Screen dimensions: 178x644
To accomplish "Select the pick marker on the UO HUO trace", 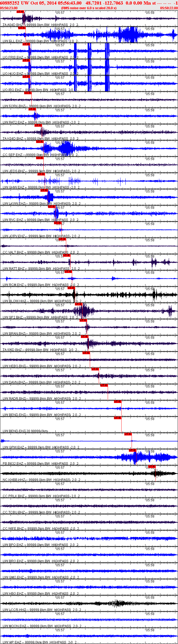I will (26, 60).
